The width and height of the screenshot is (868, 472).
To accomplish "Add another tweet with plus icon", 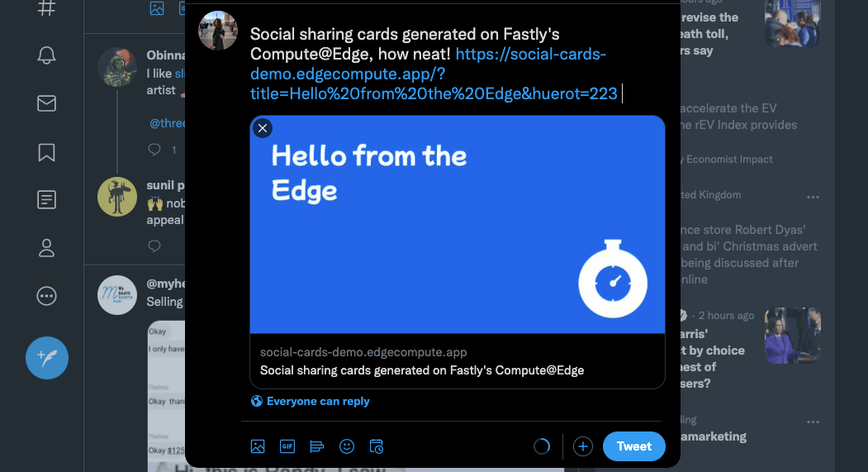I will click(x=583, y=446).
